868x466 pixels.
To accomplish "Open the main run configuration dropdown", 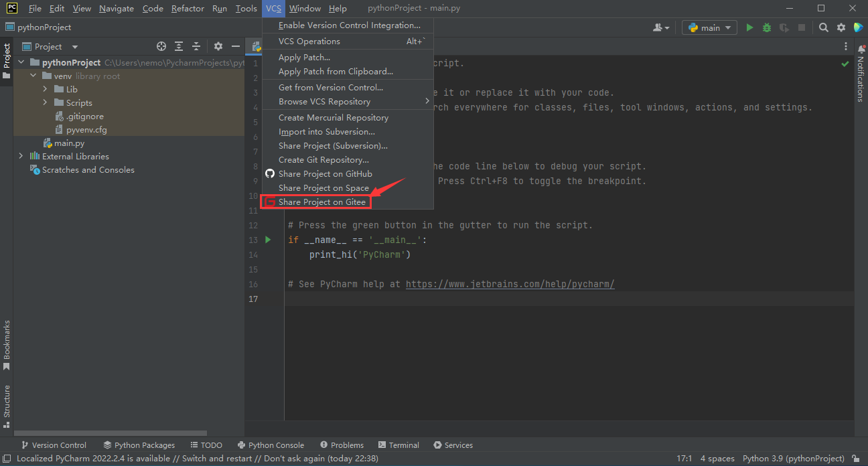I will point(709,27).
